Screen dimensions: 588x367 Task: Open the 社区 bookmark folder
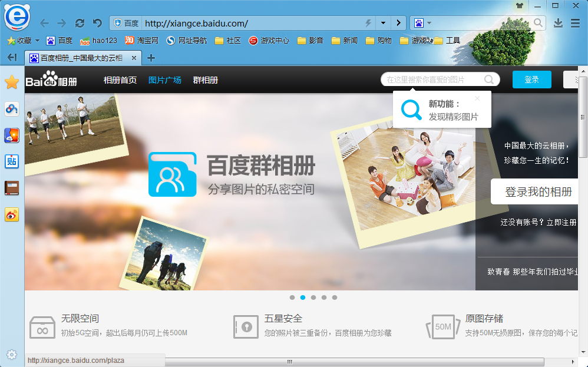[x=227, y=40]
